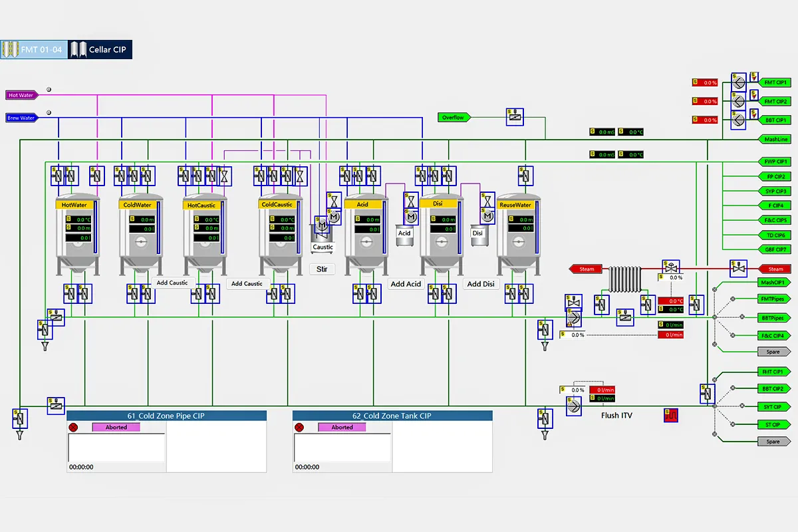The width and height of the screenshot is (798, 532).
Task: Select the steam control valve beside heat exchanger
Action: pos(671,268)
